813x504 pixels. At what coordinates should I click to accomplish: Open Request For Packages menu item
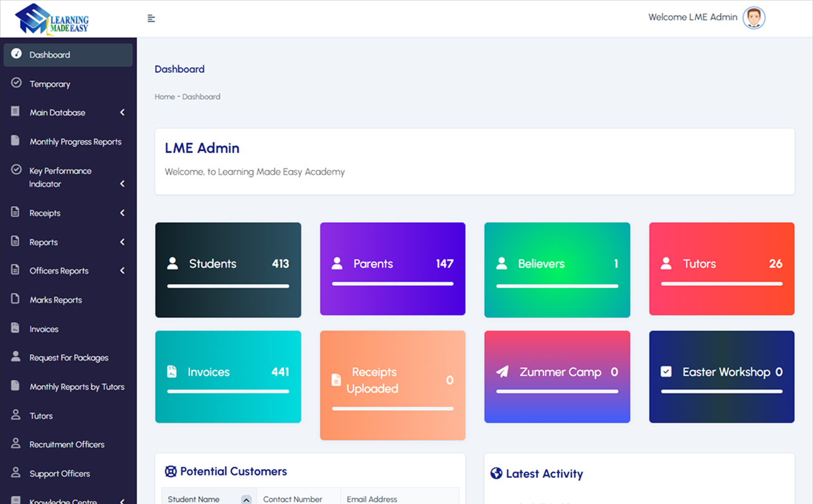(x=68, y=358)
